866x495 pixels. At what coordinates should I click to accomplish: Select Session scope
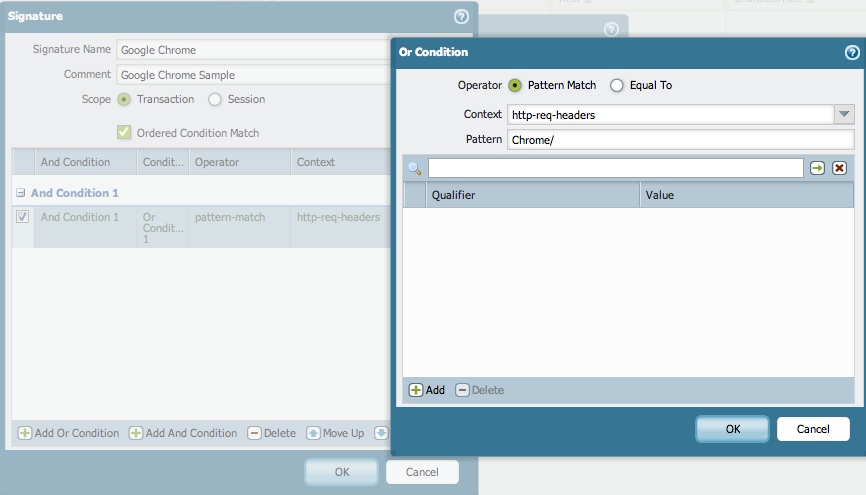tap(215, 99)
